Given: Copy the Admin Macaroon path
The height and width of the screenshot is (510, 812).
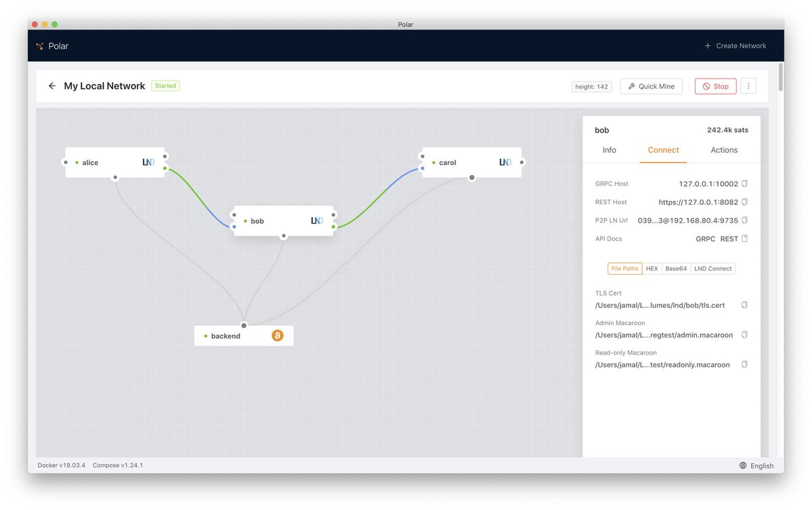Looking at the screenshot, I should tap(744, 335).
